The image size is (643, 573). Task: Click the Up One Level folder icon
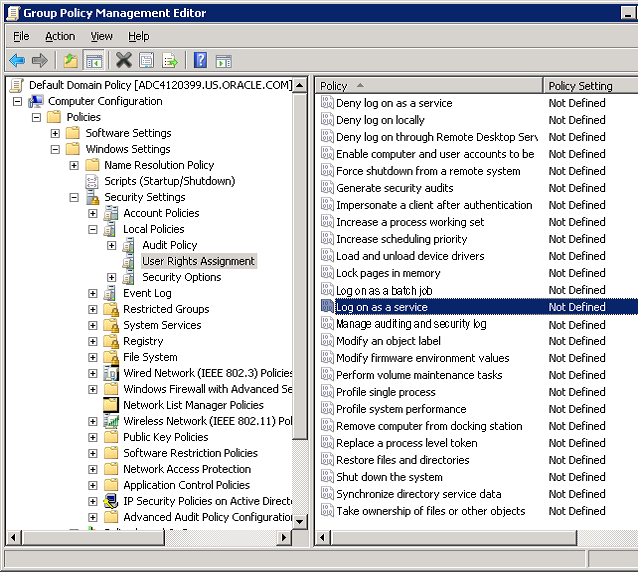(70, 61)
